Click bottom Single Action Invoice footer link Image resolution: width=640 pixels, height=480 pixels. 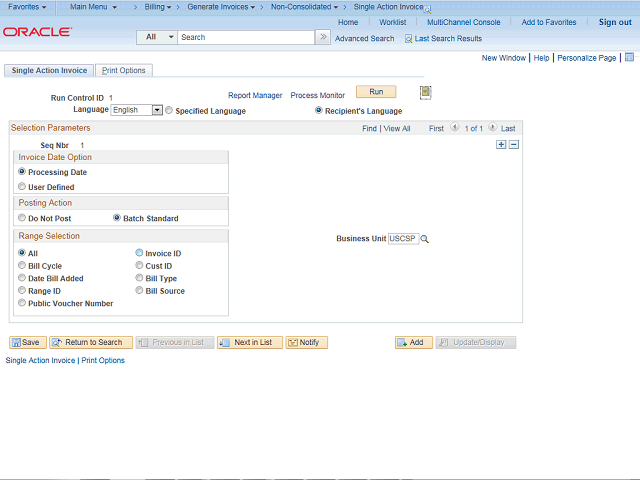click(x=40, y=360)
